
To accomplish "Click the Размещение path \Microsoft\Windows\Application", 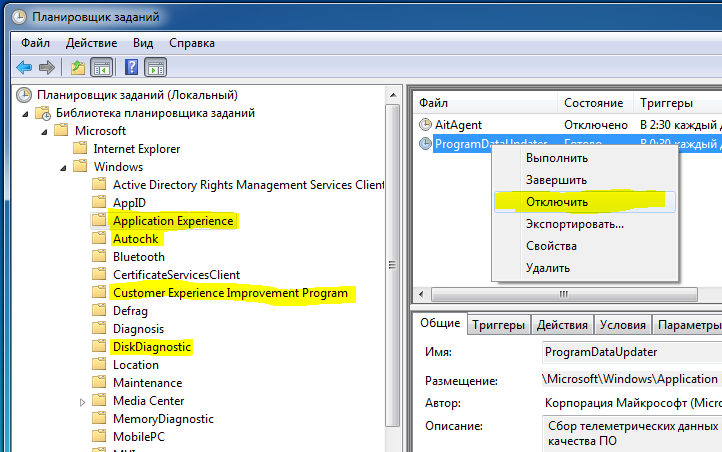I will pos(629,379).
